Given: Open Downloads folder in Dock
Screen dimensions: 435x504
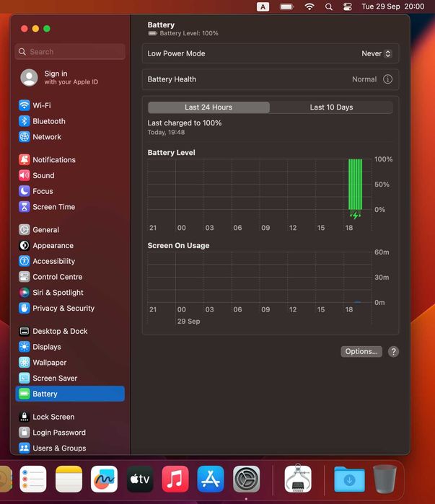Looking at the screenshot, I should pos(349,479).
